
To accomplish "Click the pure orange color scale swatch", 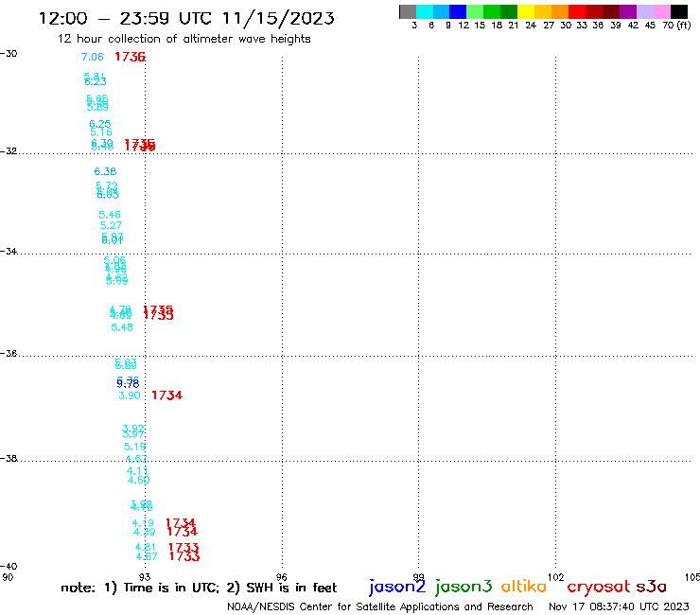I will pos(560,11).
